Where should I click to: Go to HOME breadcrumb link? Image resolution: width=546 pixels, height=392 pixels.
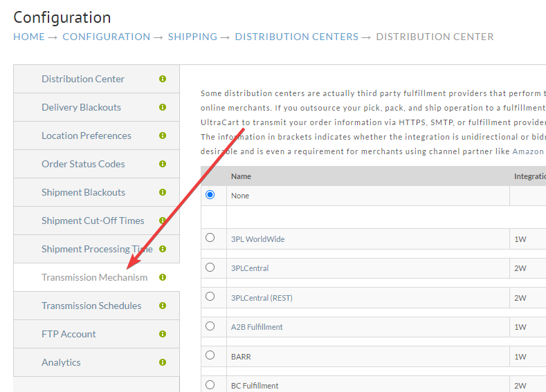click(29, 37)
